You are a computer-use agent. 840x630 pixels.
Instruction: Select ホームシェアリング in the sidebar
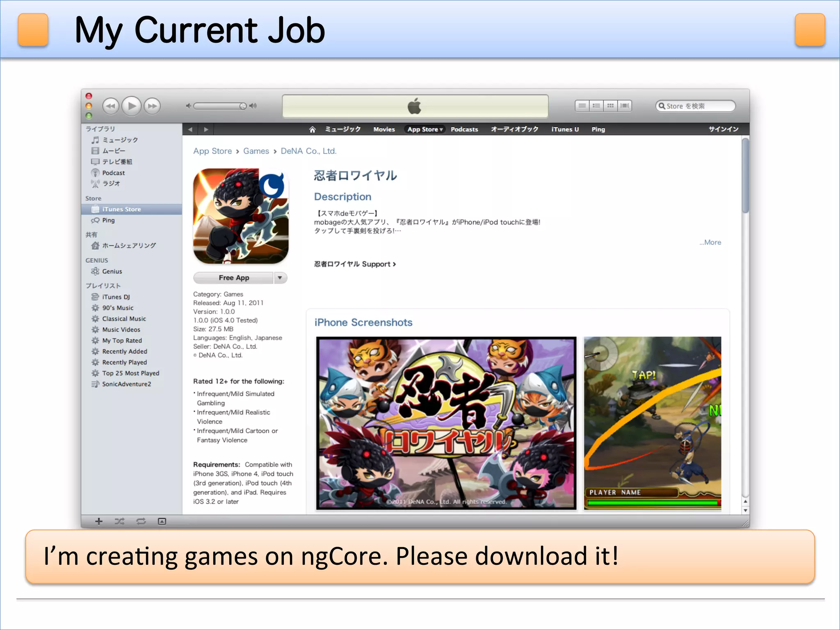click(131, 246)
